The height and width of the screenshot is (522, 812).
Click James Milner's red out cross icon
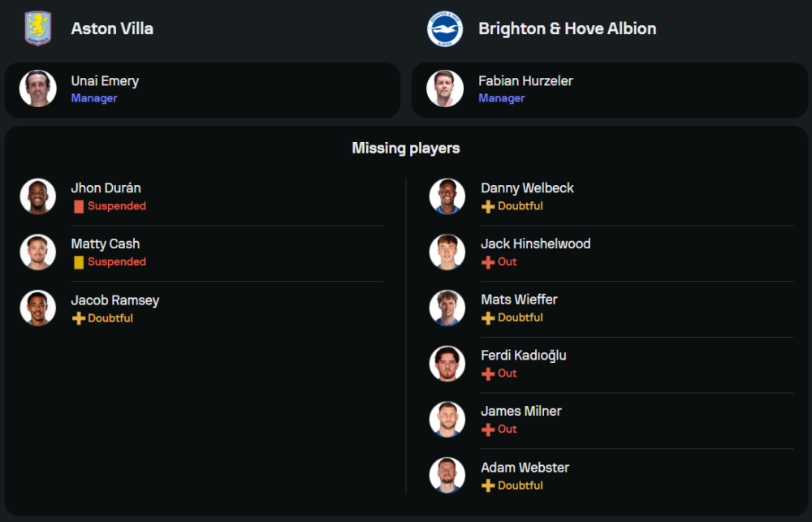pyautogui.click(x=488, y=429)
